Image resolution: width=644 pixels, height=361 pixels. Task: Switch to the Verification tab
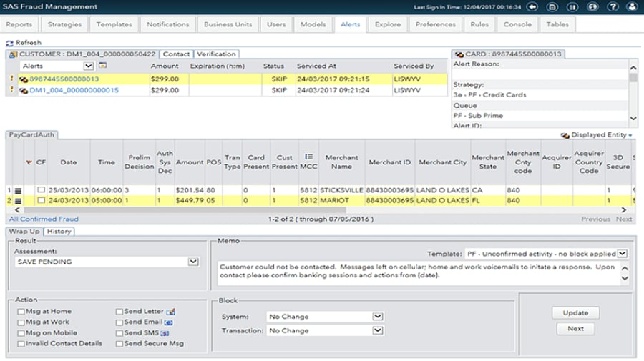click(216, 54)
